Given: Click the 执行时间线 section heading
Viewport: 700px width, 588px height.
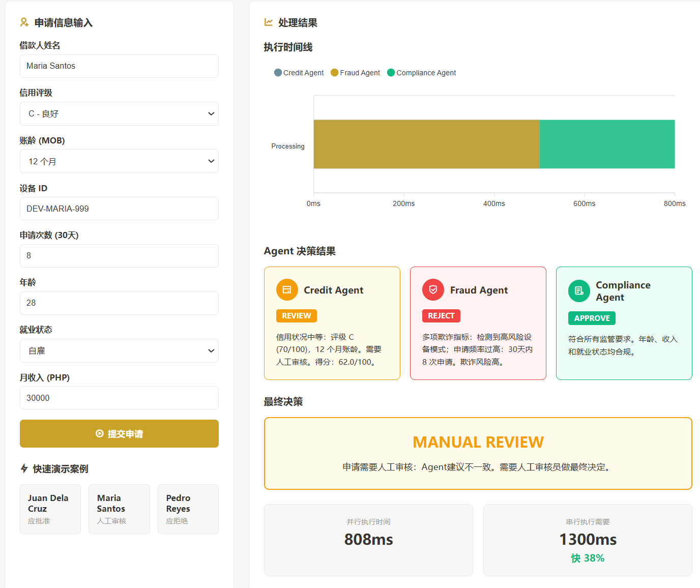Looking at the screenshot, I should click(x=288, y=47).
